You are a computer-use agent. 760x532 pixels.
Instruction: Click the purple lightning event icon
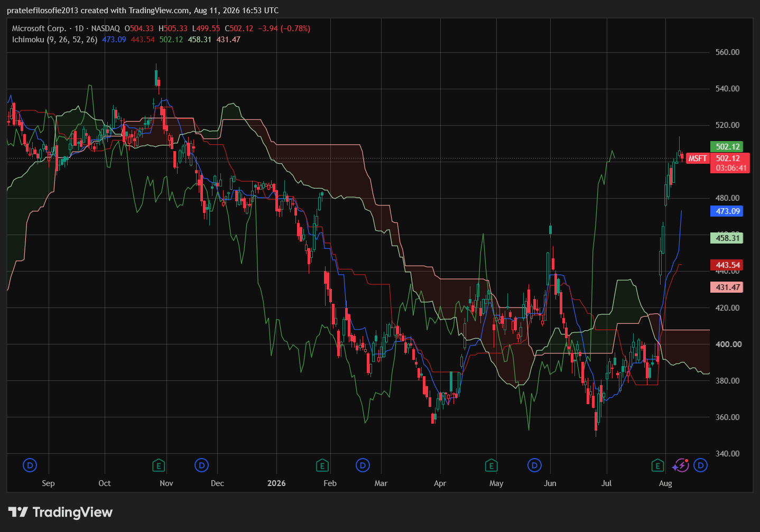tap(681, 465)
